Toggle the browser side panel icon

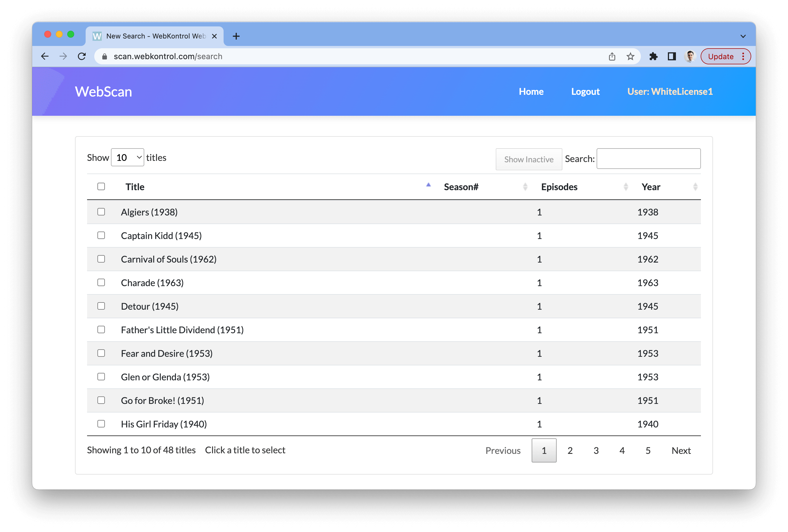click(x=672, y=56)
